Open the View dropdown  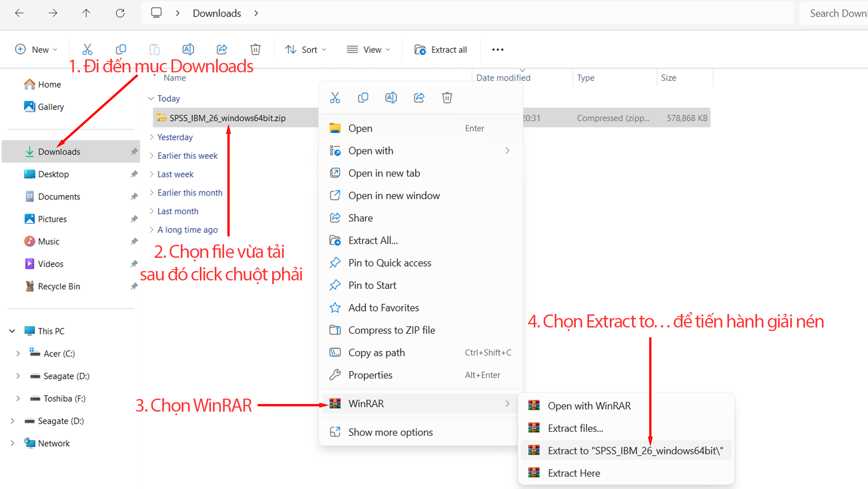(x=368, y=49)
